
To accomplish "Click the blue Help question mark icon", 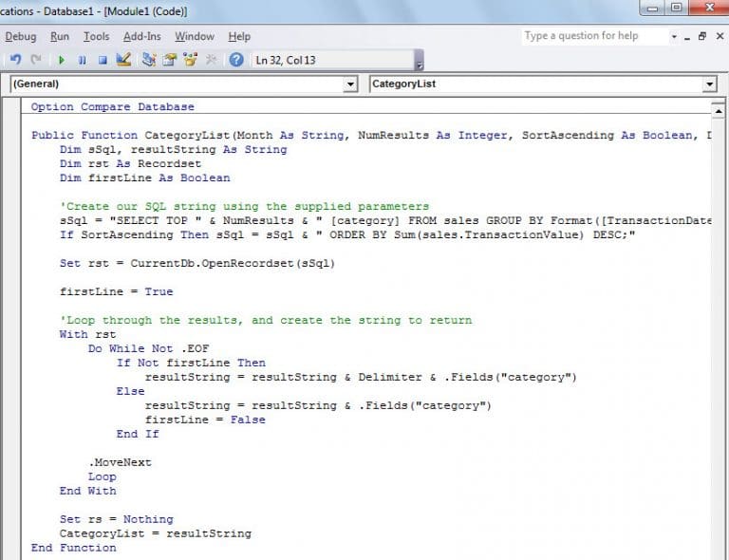I will 236,60.
